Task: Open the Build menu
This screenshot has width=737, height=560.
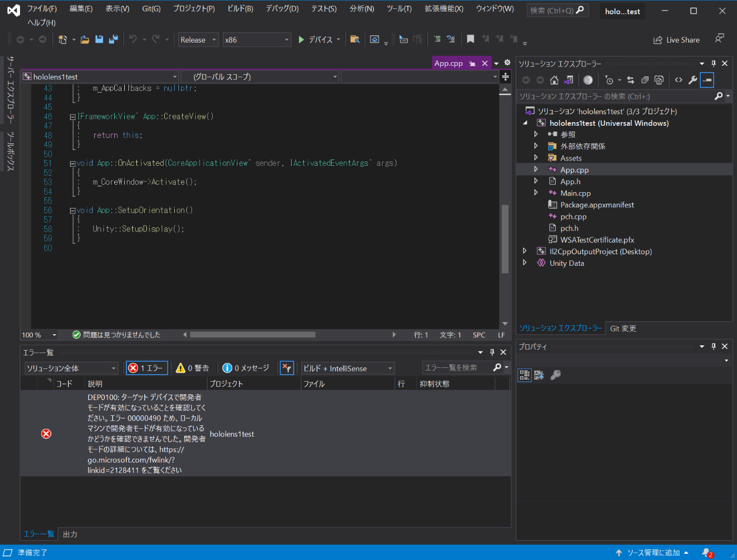Action: [240, 9]
